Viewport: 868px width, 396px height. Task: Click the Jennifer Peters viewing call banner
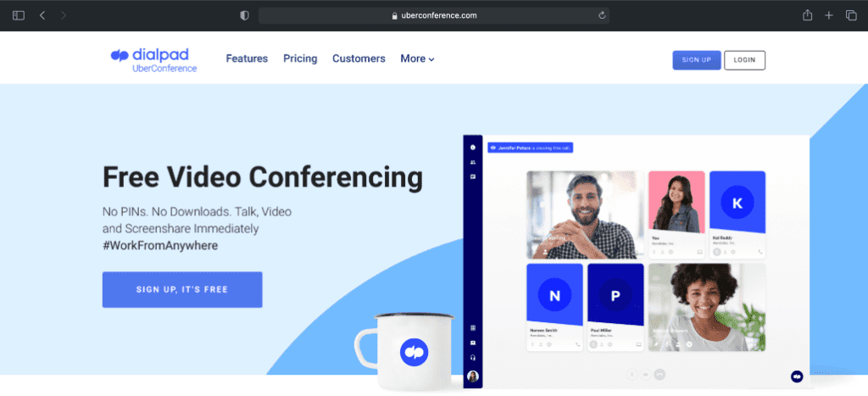(x=531, y=148)
